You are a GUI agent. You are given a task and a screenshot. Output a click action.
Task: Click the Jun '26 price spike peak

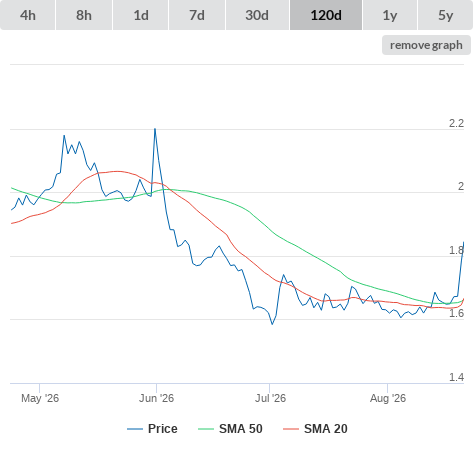pos(155,129)
